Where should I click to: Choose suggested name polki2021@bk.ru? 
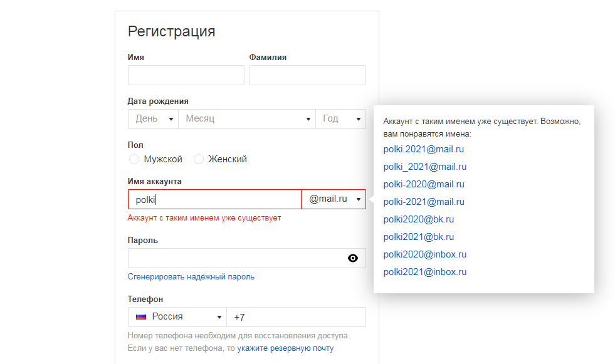point(419,237)
